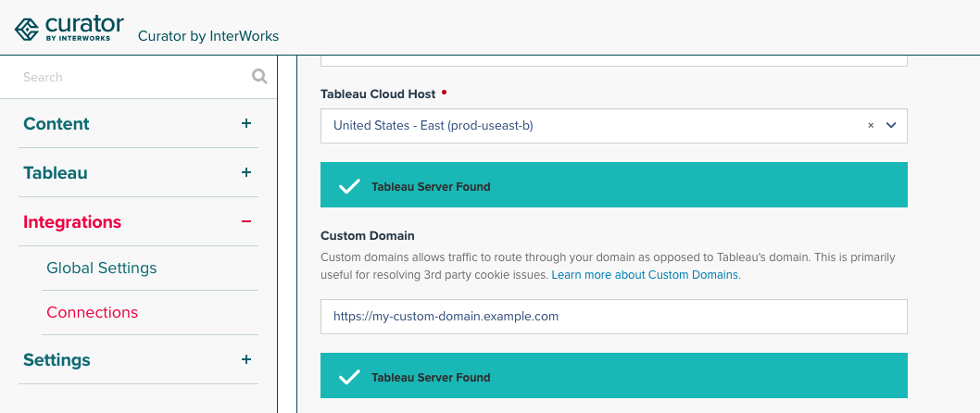Open the Tableau section
This screenshot has width=980, height=413.
[55, 173]
